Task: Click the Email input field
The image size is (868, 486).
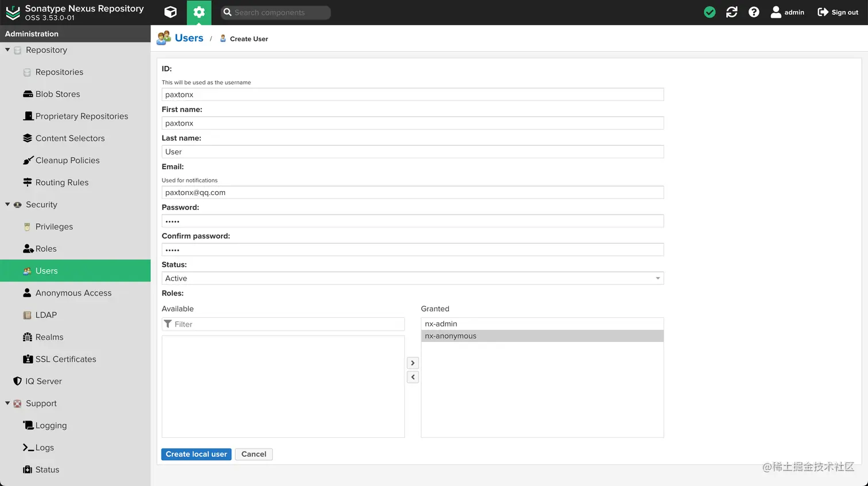Action: pos(413,192)
